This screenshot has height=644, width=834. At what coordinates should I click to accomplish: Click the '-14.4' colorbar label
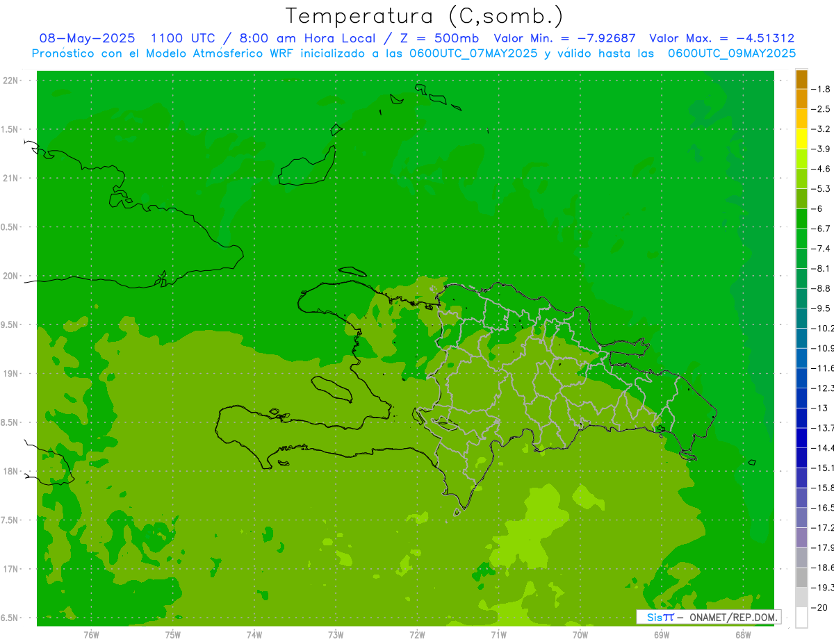823,447
